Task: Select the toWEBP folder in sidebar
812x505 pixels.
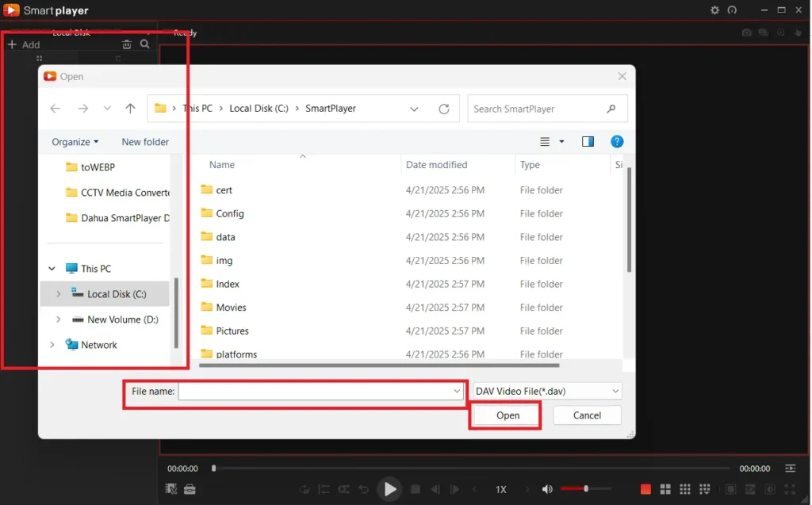Action: [90, 166]
